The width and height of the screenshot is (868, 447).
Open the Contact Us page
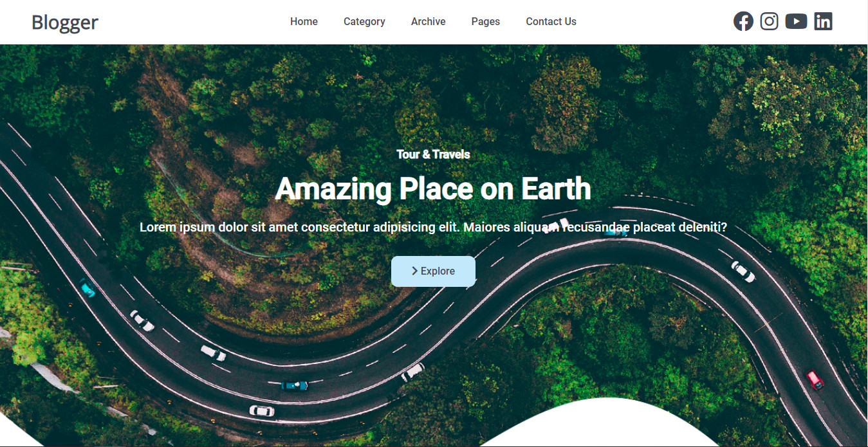(551, 21)
